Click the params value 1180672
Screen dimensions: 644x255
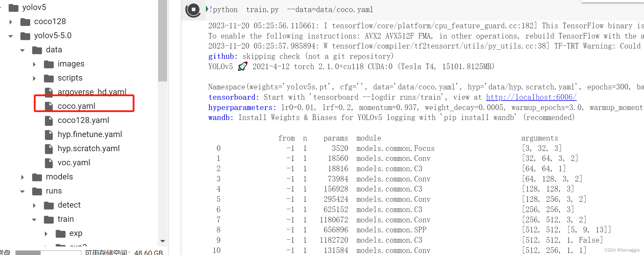[334, 220]
